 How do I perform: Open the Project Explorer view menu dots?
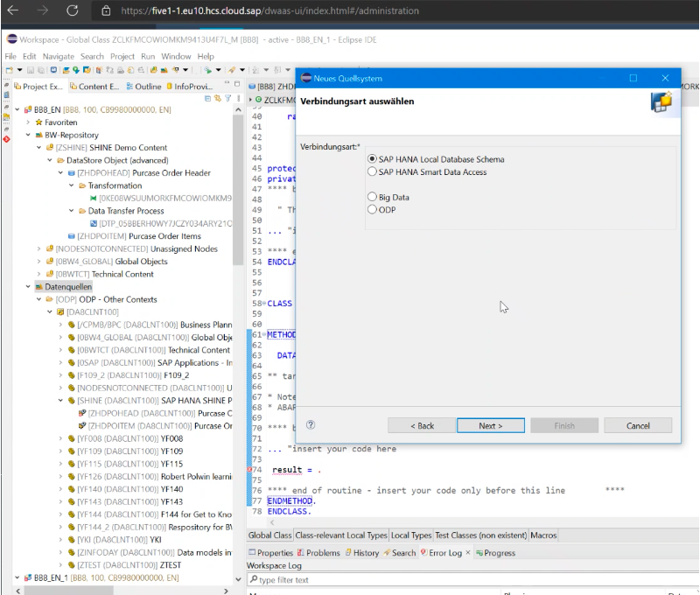pyautogui.click(x=238, y=98)
